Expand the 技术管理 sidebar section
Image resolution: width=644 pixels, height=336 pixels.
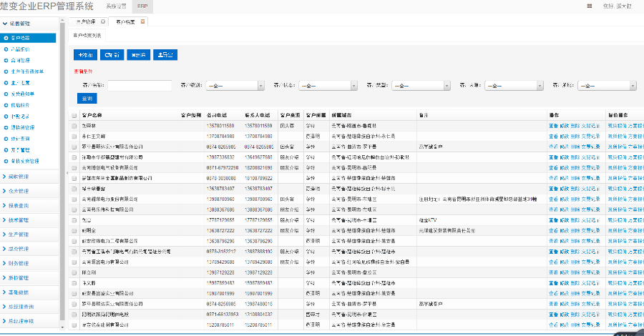click(x=29, y=220)
